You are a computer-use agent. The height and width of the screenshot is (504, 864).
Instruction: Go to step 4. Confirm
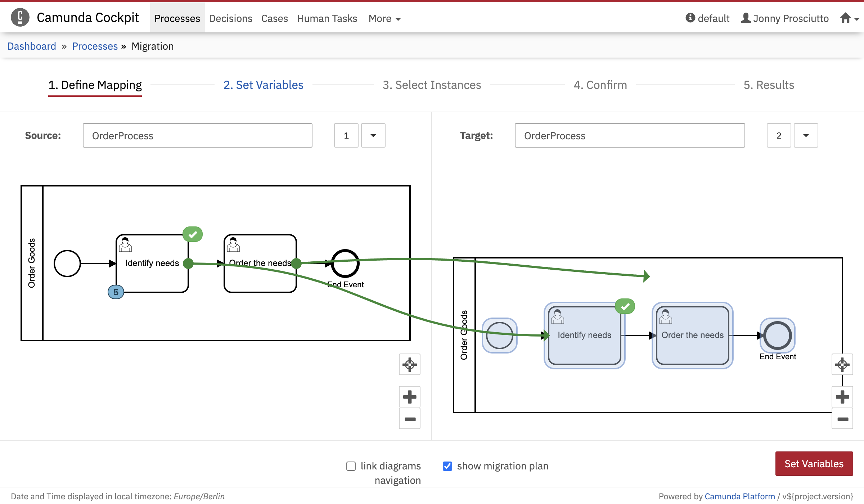(600, 85)
